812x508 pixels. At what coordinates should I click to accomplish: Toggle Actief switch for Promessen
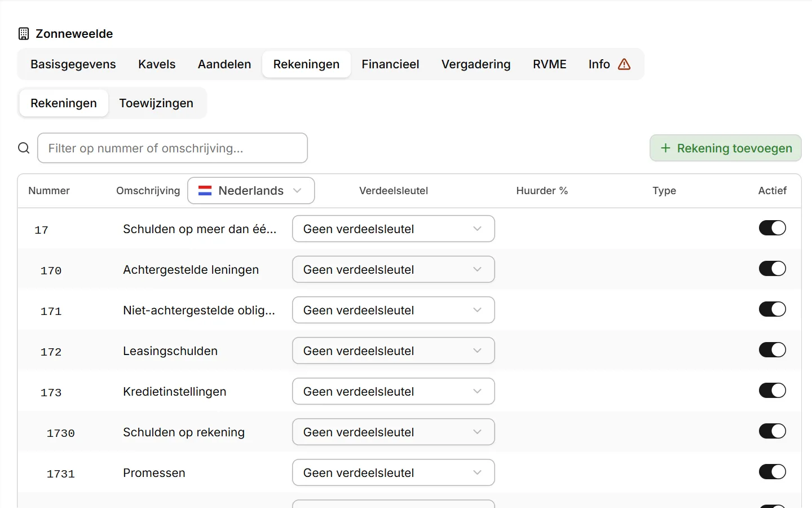pyautogui.click(x=773, y=472)
